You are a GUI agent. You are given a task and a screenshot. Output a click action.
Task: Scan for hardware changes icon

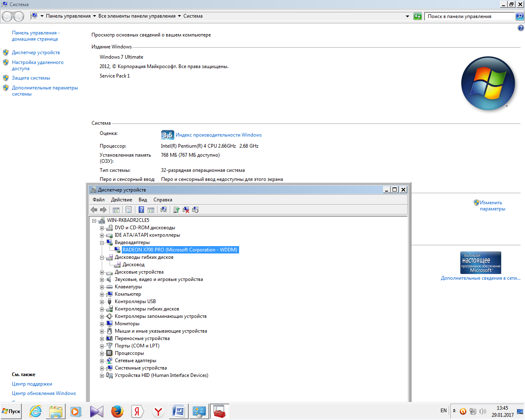(x=164, y=210)
